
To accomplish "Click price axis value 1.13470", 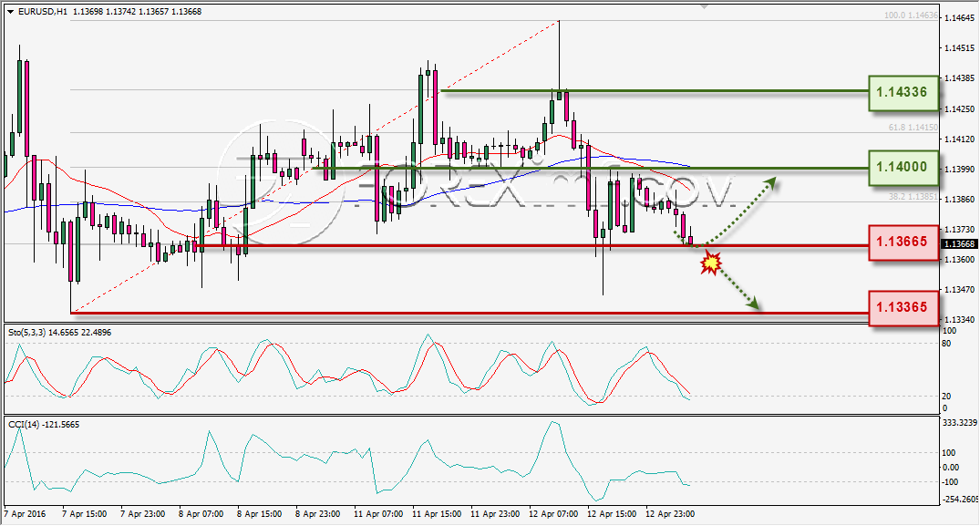I will click(959, 290).
